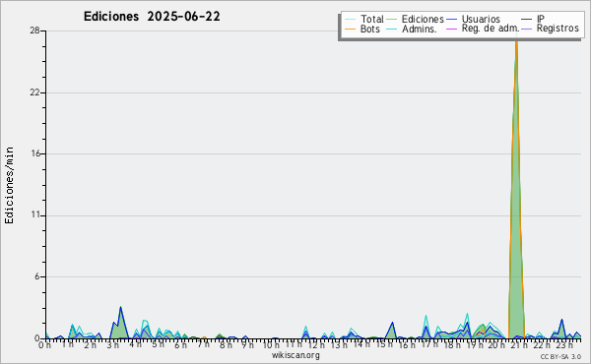The width and height of the screenshot is (591, 364).
Task: Click the x-axis label 21 h
Action: tap(520, 345)
